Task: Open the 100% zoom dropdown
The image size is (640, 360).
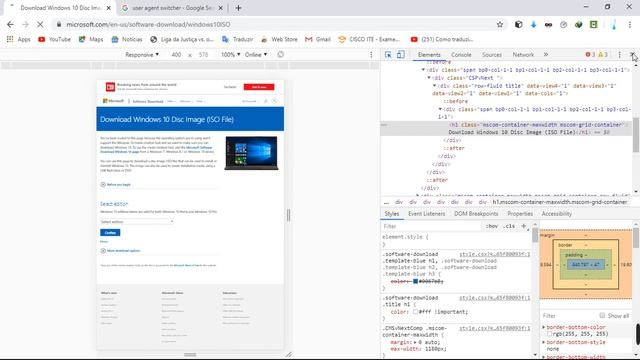Action: coord(231,55)
